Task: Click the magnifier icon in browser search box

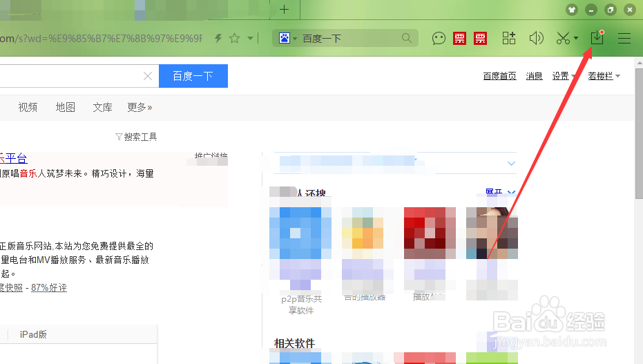Action: click(406, 38)
